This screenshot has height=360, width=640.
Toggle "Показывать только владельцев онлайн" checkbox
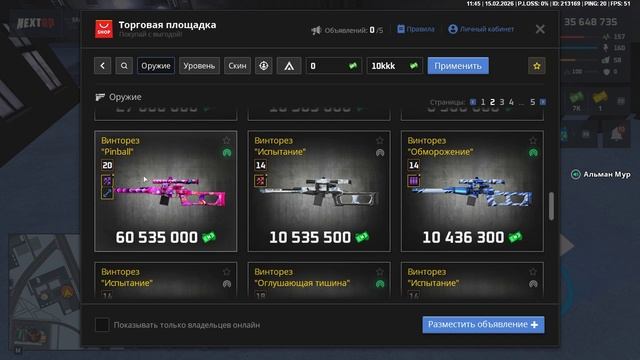click(x=102, y=325)
